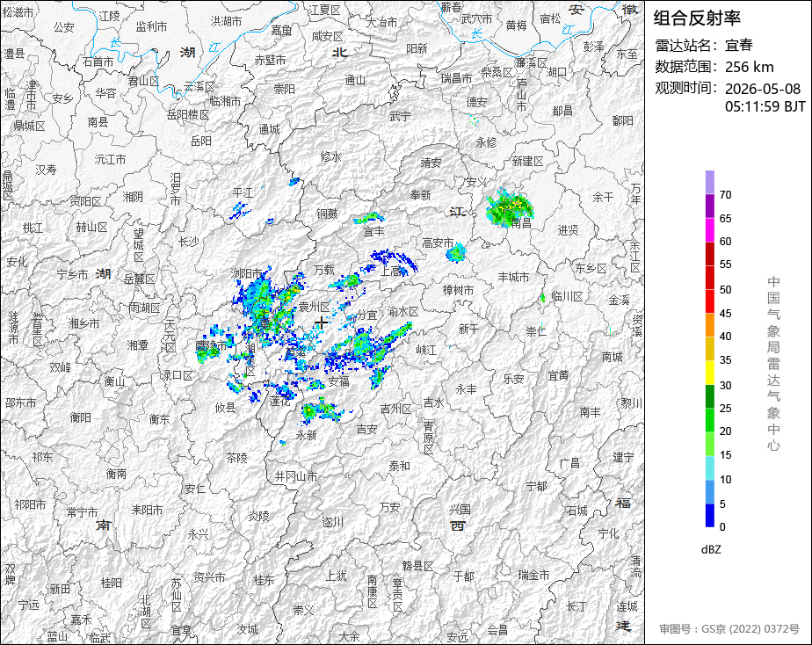Viewport: 812px width, 645px height.
Task: Click the 修水 map label
Action: 331,156
